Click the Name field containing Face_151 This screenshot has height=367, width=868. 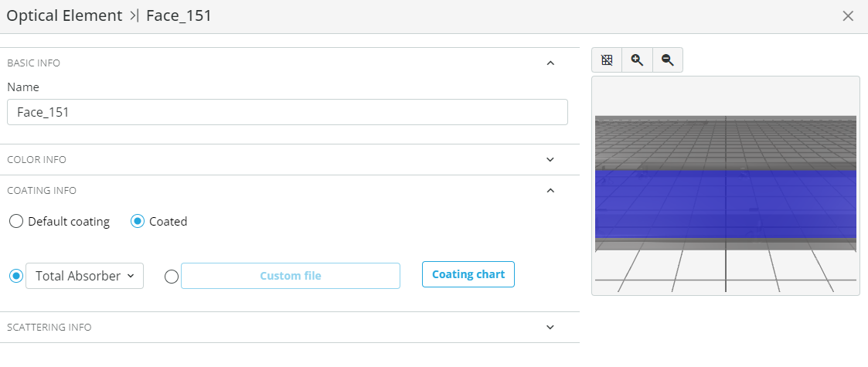coord(288,112)
